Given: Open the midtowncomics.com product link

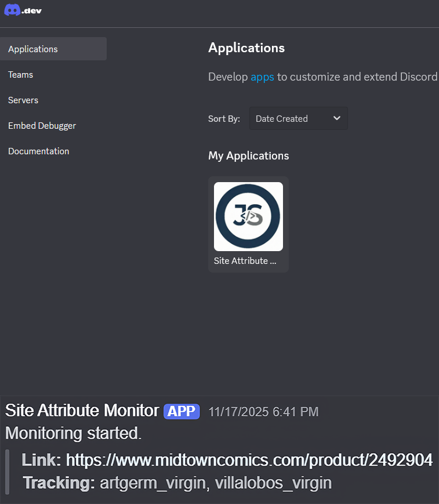Looking at the screenshot, I should click(249, 460).
